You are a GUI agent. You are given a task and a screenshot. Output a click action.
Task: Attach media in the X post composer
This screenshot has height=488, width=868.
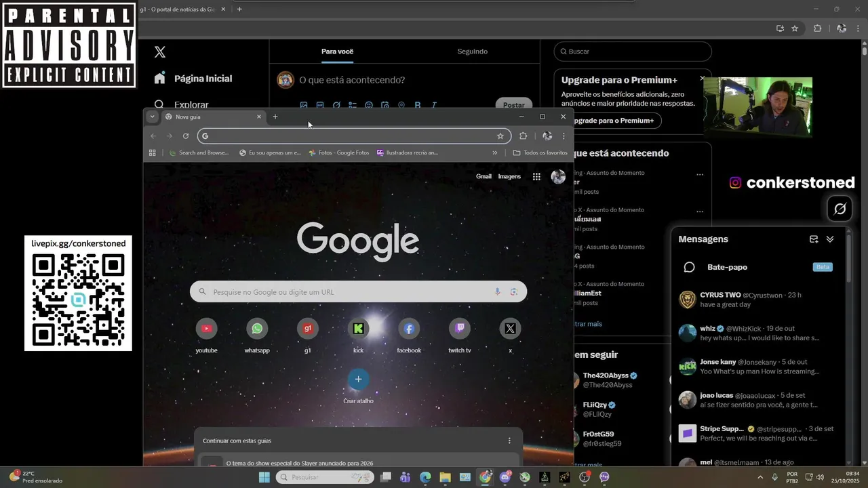point(304,105)
